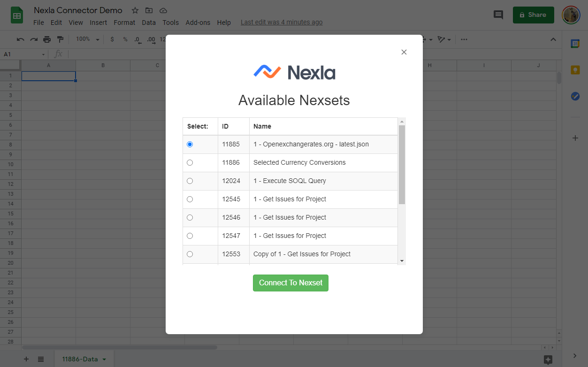Open the File menu
This screenshot has width=588, height=367.
pyautogui.click(x=38, y=23)
